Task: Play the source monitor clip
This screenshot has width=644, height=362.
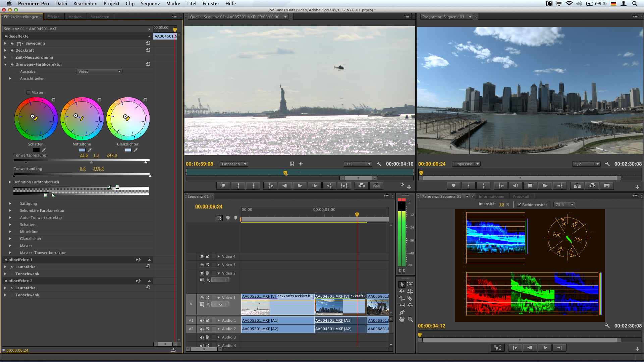Action: click(300, 186)
